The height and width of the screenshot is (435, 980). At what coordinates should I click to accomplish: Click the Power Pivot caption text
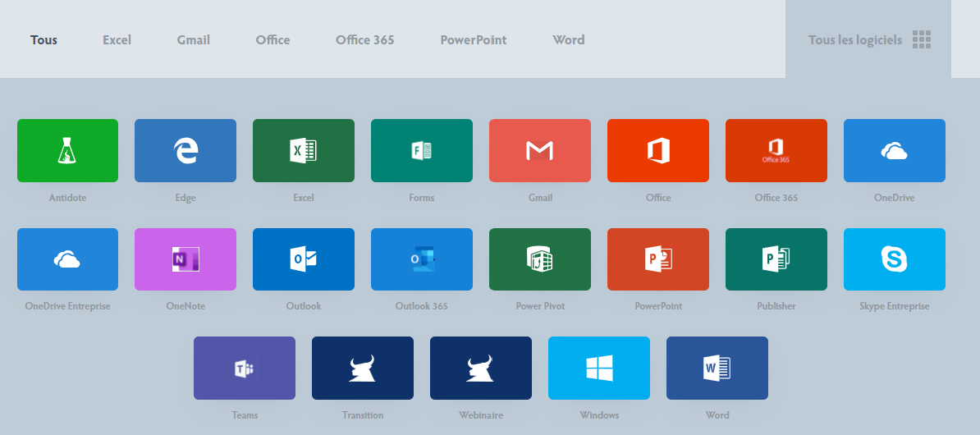[540, 306]
